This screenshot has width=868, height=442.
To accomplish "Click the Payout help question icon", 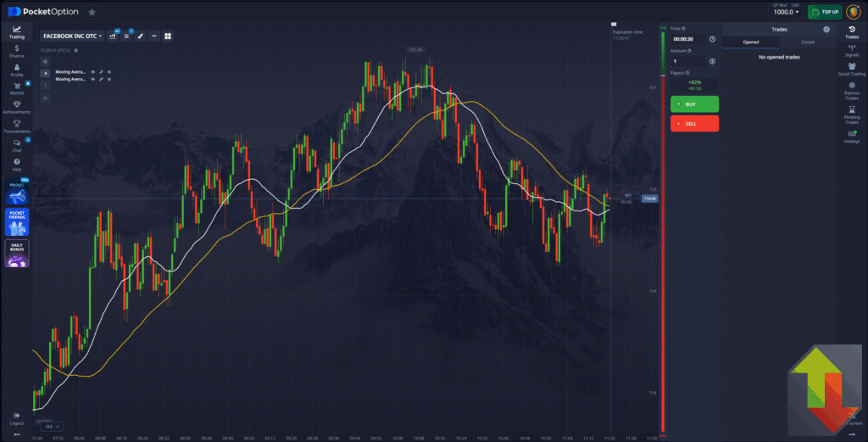I will tap(687, 73).
